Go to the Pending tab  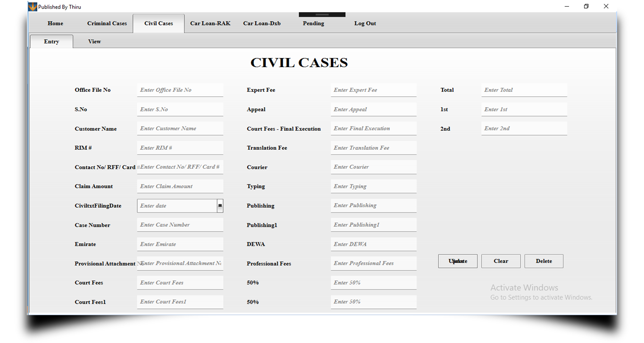[x=313, y=23]
